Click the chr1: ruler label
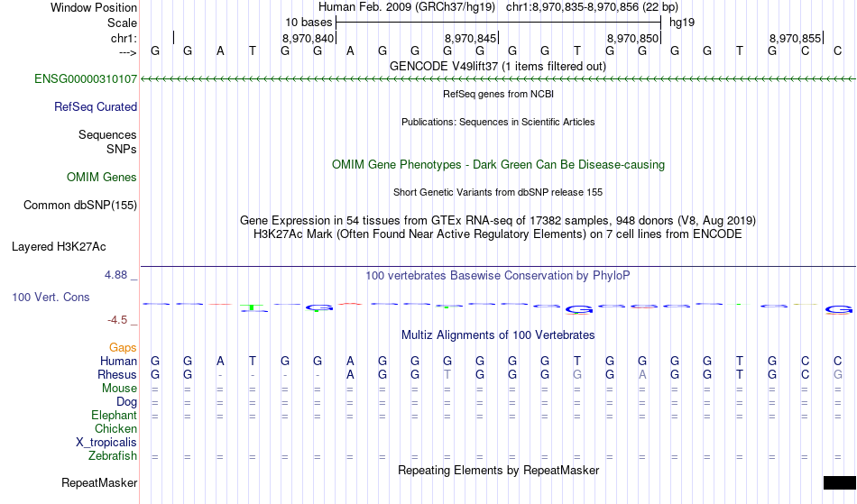The image size is (857, 504). coord(124,38)
